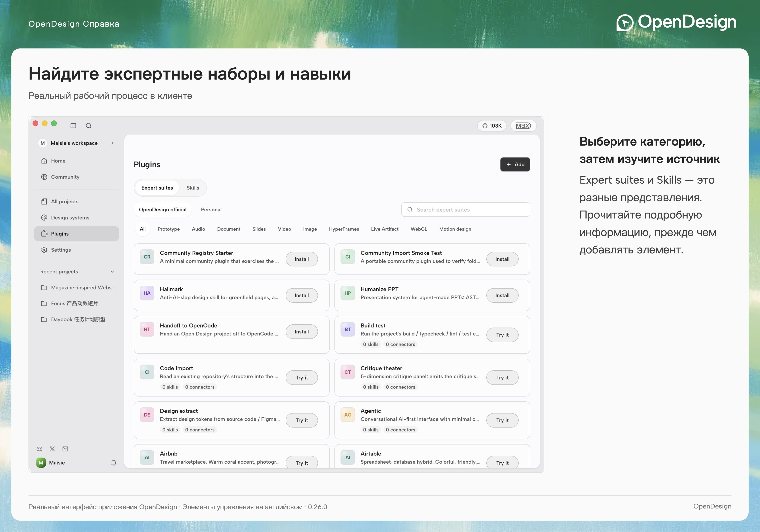This screenshot has width=760, height=532.
Task: Click the HP icon of Humanize PPT
Action: click(347, 293)
